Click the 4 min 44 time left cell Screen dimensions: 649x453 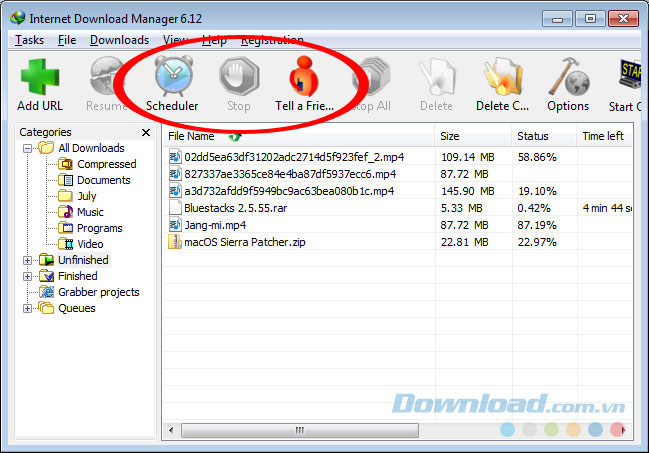(x=607, y=208)
